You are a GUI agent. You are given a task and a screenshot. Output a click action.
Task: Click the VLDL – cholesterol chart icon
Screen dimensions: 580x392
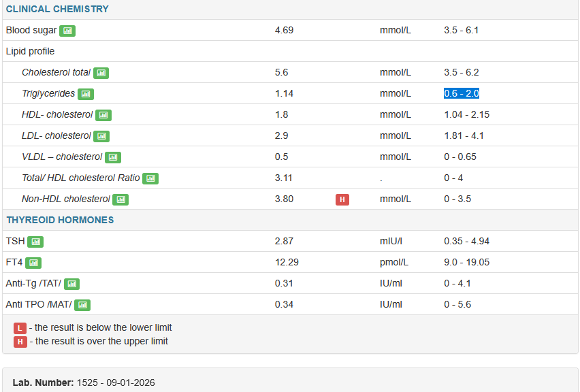[x=113, y=157]
